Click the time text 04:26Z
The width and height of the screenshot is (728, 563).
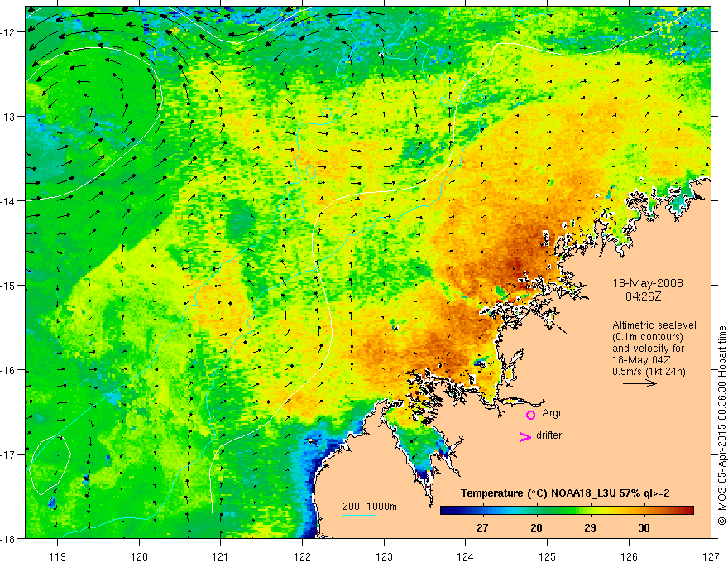(643, 296)
